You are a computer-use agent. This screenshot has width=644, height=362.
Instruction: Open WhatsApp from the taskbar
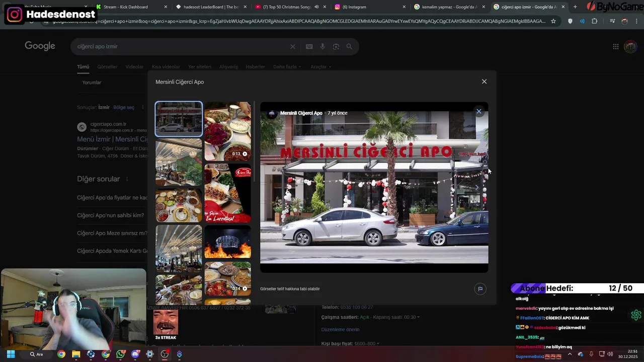point(120,354)
